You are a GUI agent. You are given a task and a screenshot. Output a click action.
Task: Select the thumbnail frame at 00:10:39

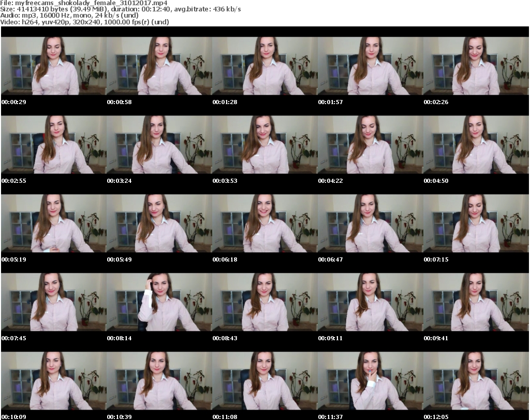tap(159, 381)
